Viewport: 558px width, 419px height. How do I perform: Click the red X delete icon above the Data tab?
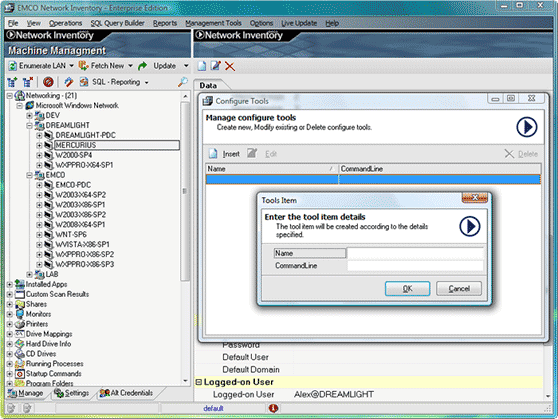pyautogui.click(x=230, y=66)
